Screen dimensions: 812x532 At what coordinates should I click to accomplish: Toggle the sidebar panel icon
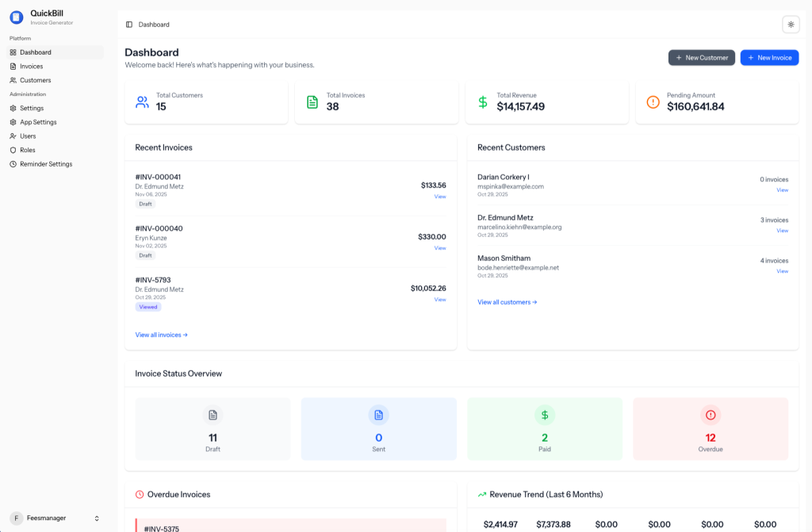click(x=129, y=25)
